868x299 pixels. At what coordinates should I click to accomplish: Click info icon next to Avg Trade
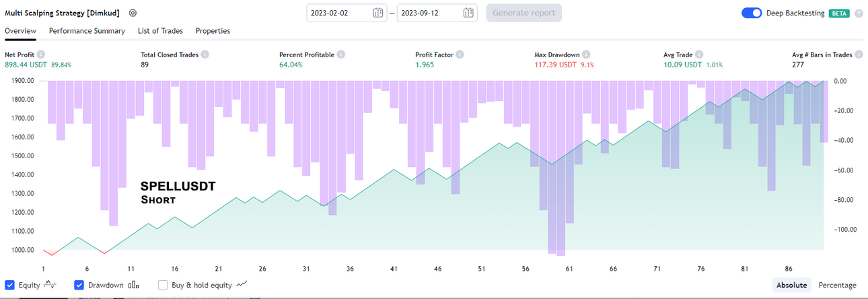tap(700, 55)
